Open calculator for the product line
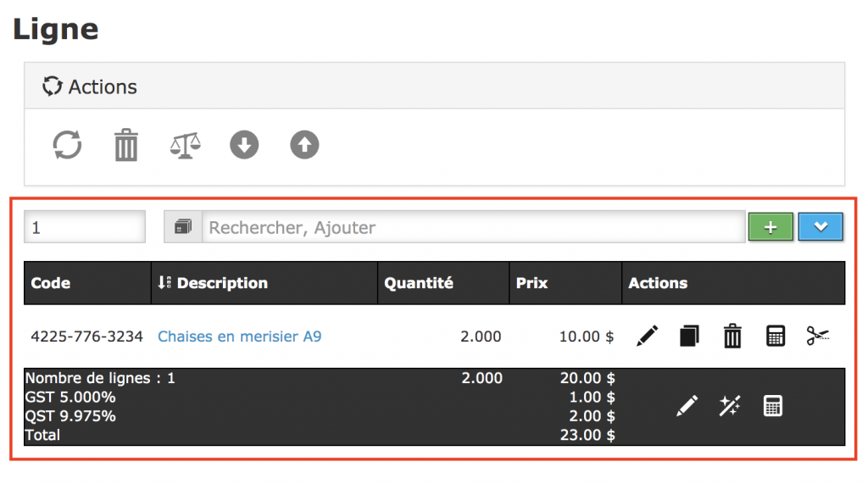The height and width of the screenshot is (484, 868). [775, 337]
